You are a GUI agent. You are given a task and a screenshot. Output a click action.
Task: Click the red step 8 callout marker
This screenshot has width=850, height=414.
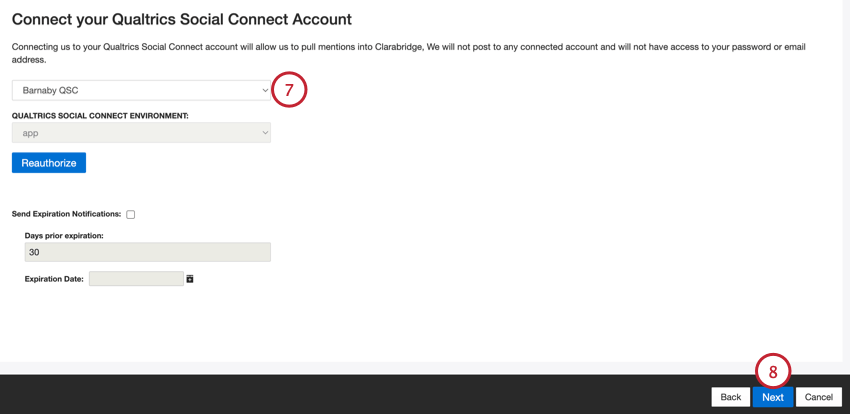coord(773,371)
